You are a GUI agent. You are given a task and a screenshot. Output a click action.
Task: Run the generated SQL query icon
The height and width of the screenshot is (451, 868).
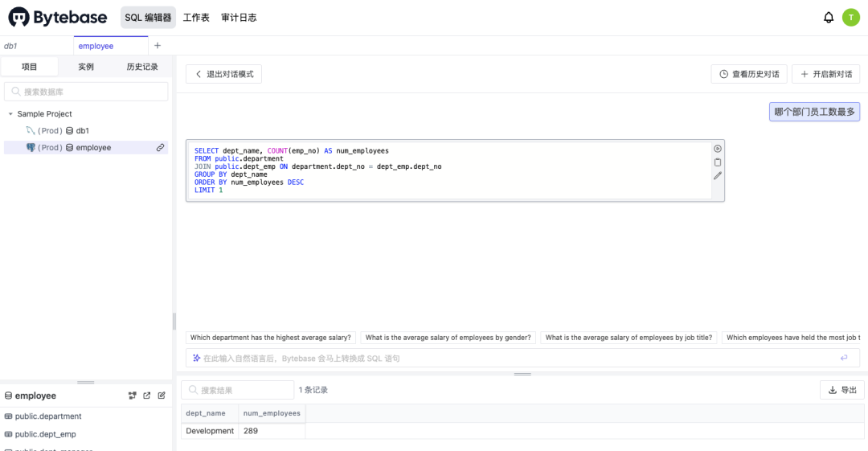pos(718,149)
